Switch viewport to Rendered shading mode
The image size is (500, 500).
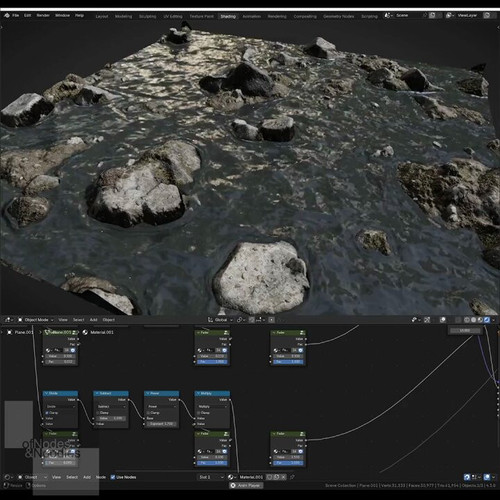coord(487,320)
